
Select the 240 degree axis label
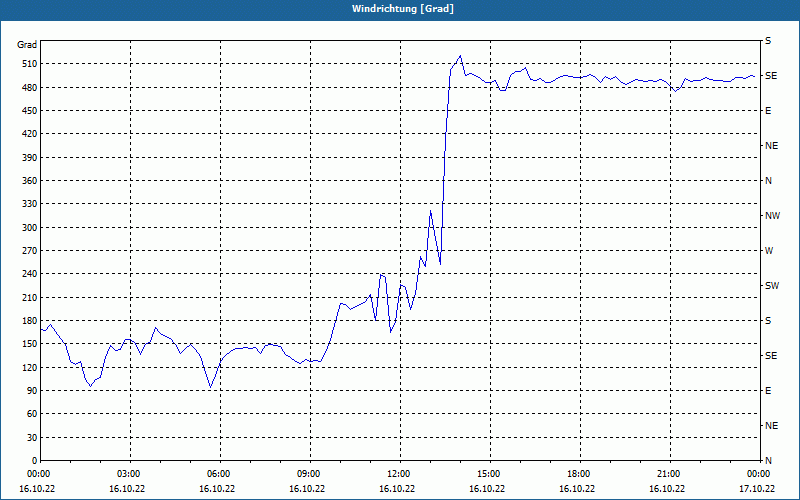(x=30, y=274)
